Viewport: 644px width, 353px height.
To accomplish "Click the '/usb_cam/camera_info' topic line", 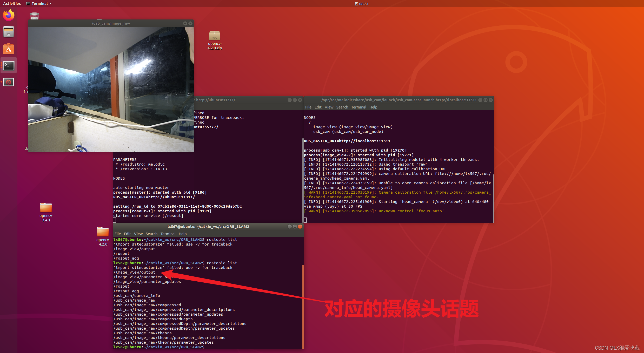I will coord(137,296).
